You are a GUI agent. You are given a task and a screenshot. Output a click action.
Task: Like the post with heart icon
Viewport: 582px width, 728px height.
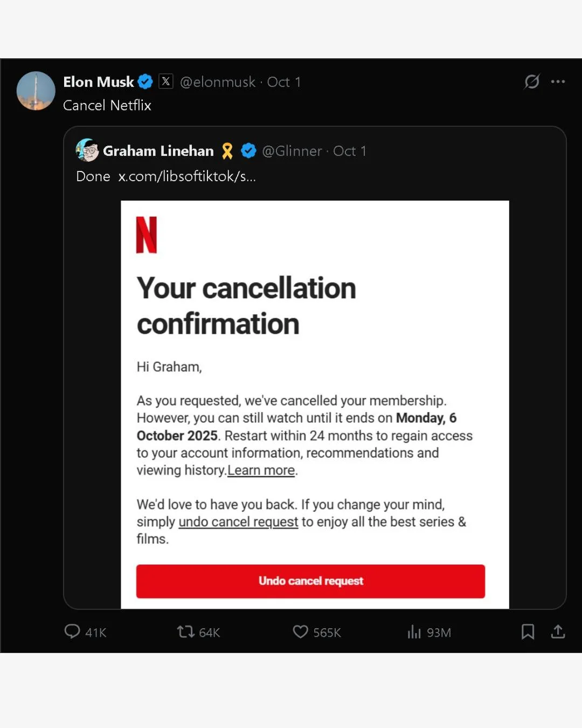pyautogui.click(x=300, y=631)
